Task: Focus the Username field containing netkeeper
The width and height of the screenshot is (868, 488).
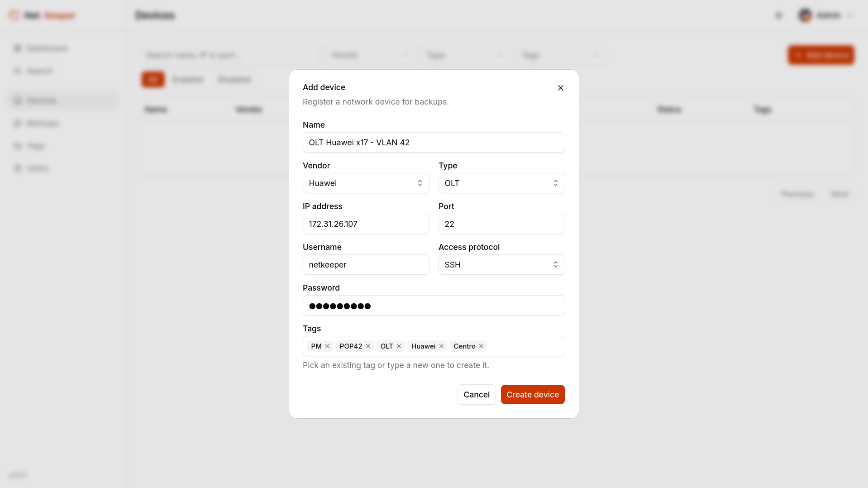Action: click(x=366, y=265)
